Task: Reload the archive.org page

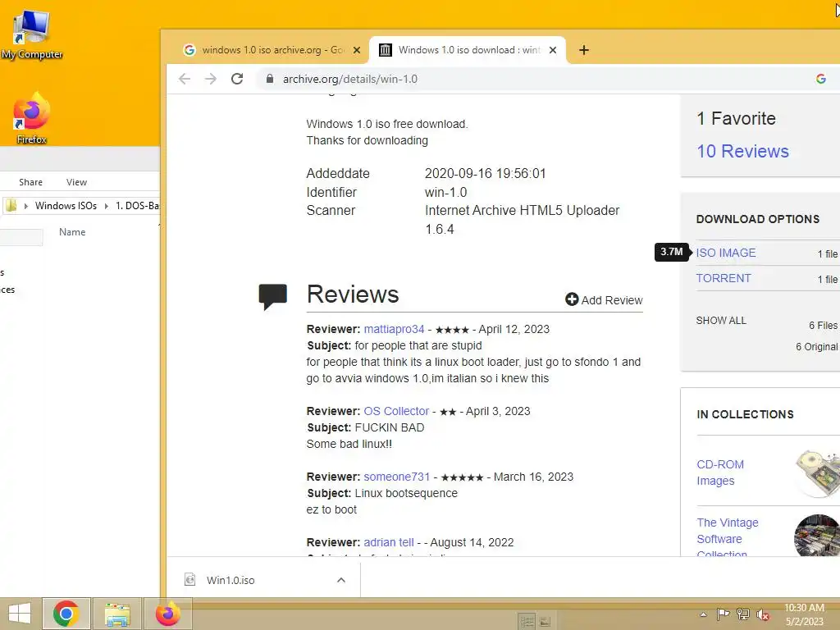Action: (x=237, y=79)
